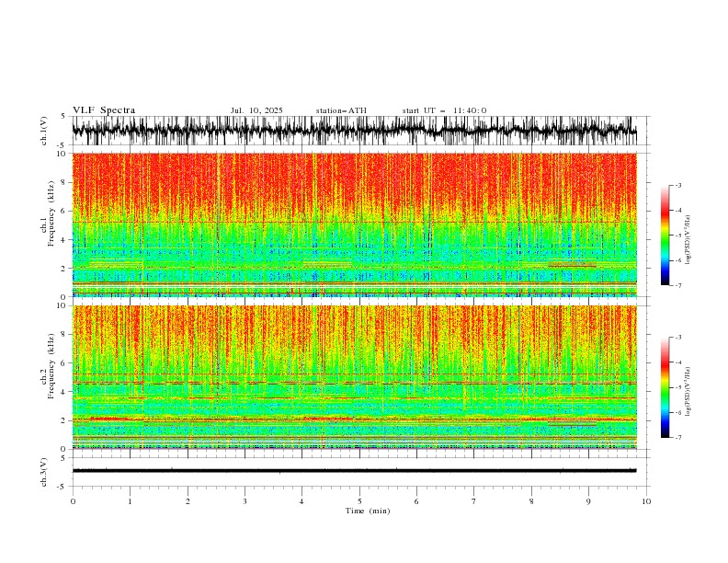Click the "-3" tick on lower color bar
The width and height of the screenshot is (728, 563).
677,338
